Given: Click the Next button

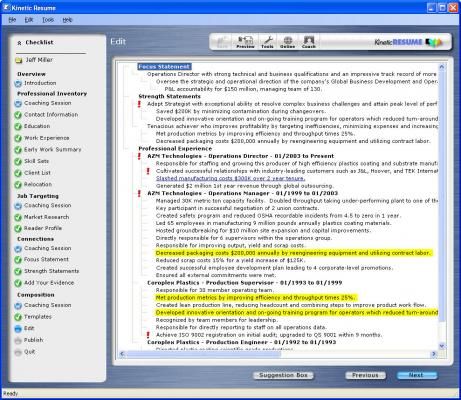Looking at the screenshot, I should (x=416, y=375).
